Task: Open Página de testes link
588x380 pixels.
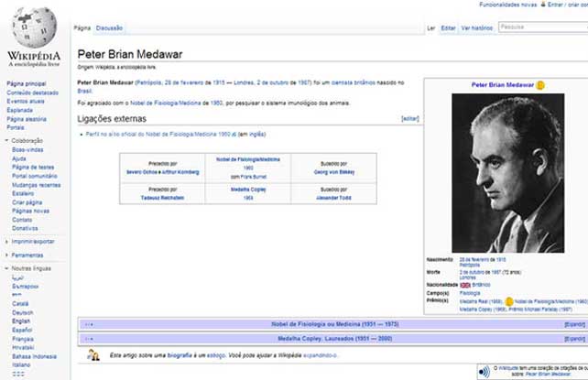Action: [33, 168]
